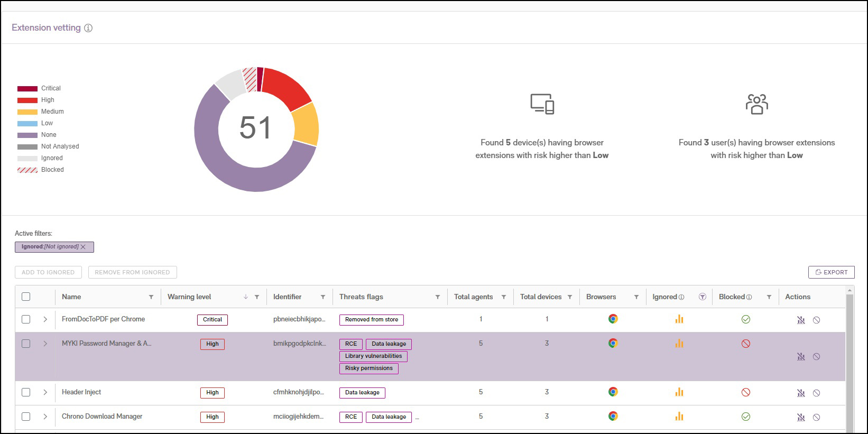
Task: Click the Critical legend color swatch
Action: coord(27,88)
